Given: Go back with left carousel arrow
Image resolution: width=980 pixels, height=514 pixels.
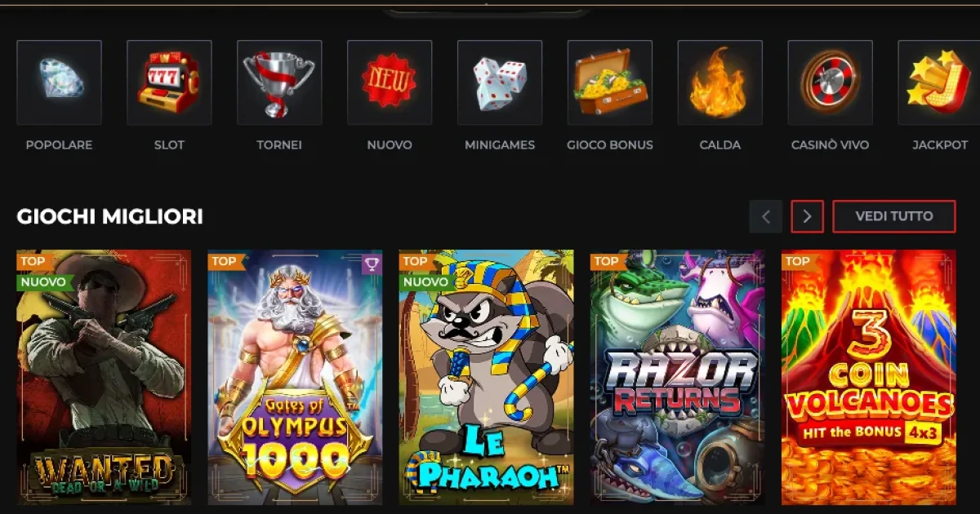Looking at the screenshot, I should [766, 216].
